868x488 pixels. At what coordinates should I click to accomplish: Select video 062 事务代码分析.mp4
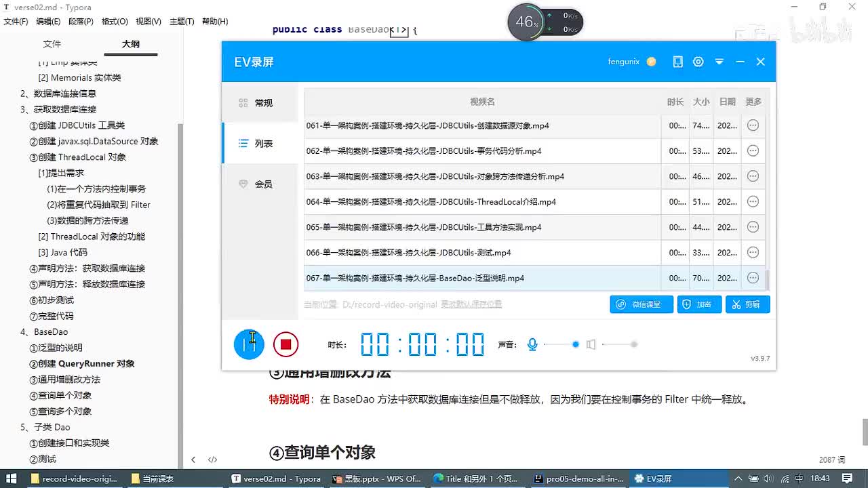click(482, 150)
